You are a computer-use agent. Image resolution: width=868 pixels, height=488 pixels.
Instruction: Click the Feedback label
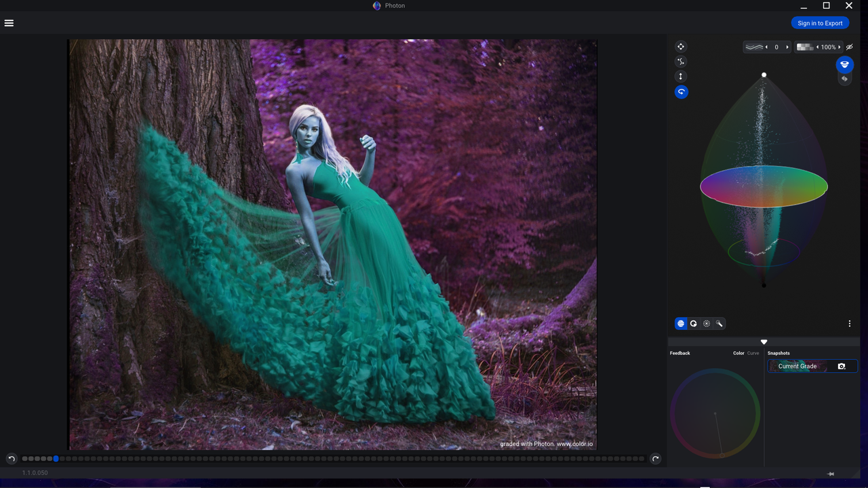coord(680,353)
